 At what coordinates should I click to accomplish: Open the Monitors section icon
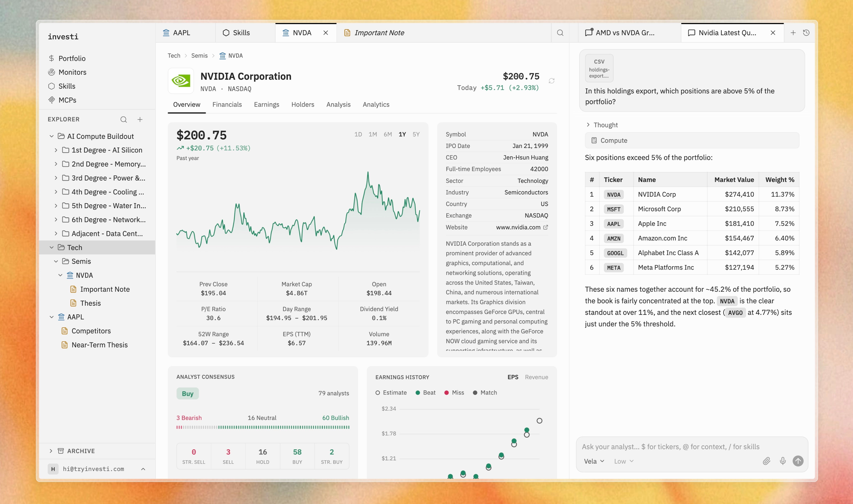(51, 72)
